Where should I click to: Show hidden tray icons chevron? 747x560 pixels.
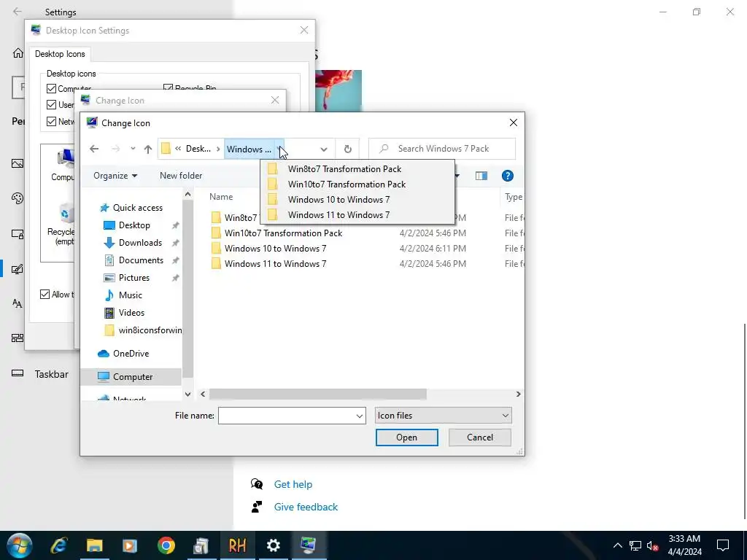click(617, 545)
